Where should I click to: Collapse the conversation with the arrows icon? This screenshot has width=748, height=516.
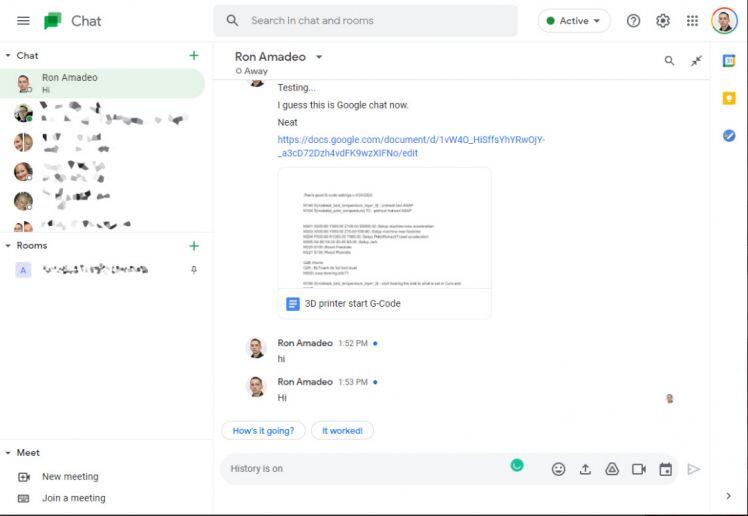point(696,61)
